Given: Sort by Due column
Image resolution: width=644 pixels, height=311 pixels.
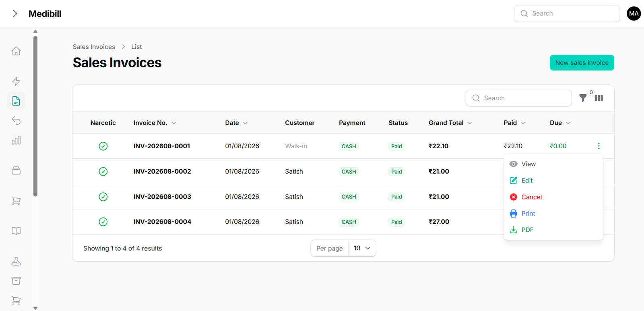Looking at the screenshot, I should tap(560, 123).
